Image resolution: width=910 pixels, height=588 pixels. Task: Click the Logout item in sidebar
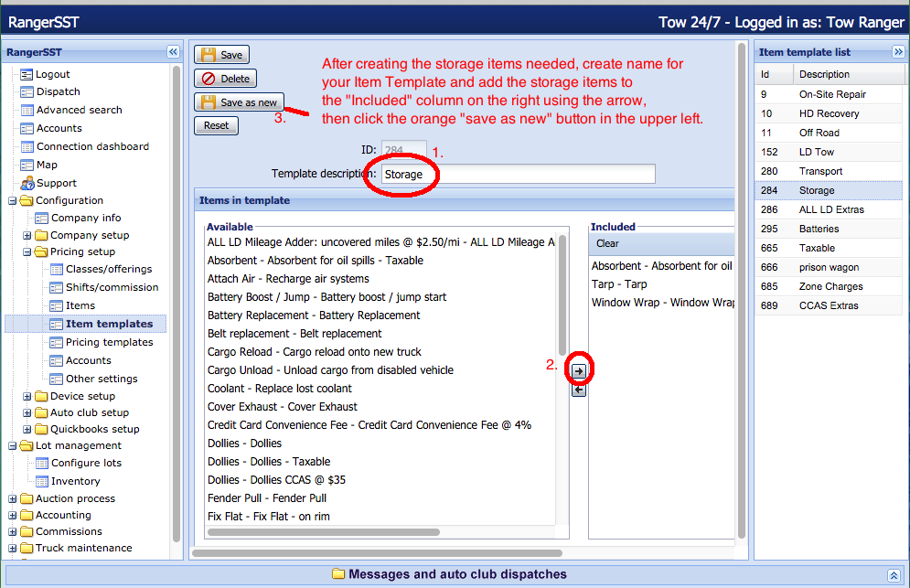click(52, 74)
